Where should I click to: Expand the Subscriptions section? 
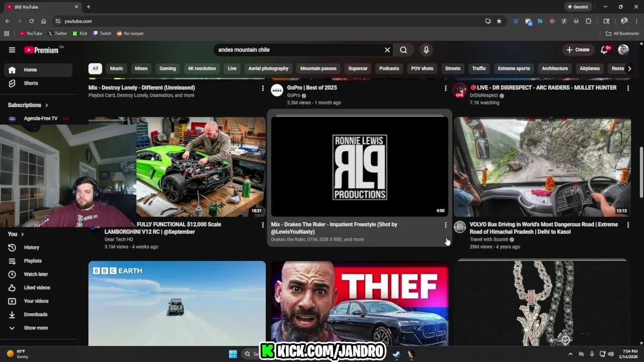click(x=28, y=105)
